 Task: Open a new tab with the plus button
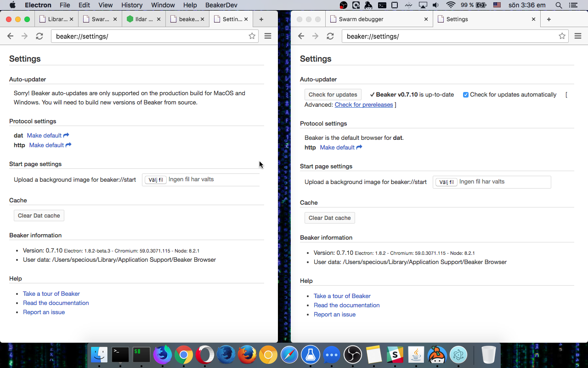[x=548, y=19]
